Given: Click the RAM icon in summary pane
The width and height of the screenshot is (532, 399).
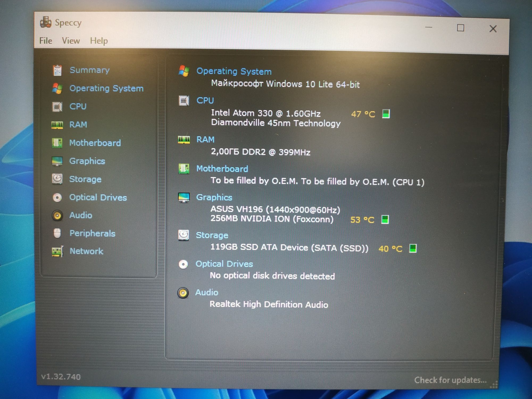Looking at the screenshot, I should pyautogui.click(x=184, y=140).
